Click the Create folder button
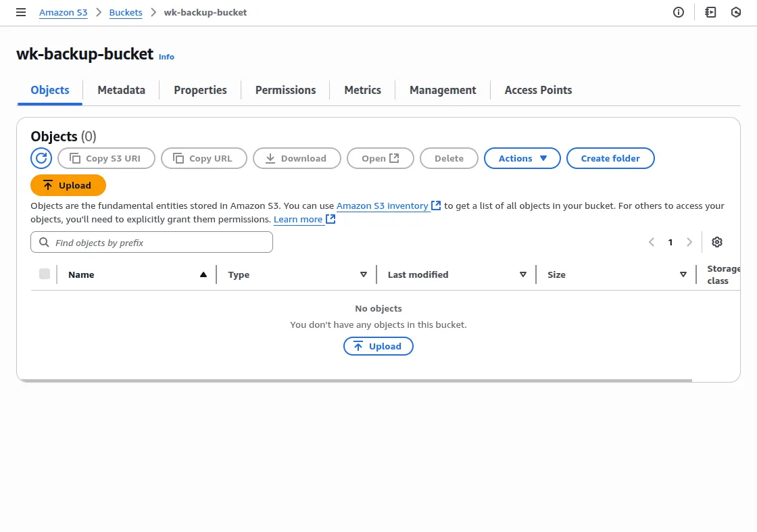 (610, 158)
